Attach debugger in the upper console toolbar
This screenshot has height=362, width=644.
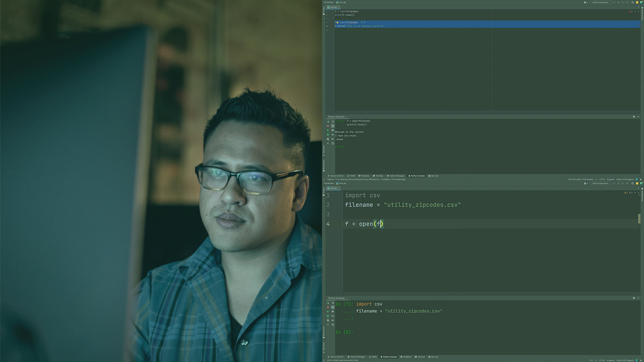[x=328, y=135]
